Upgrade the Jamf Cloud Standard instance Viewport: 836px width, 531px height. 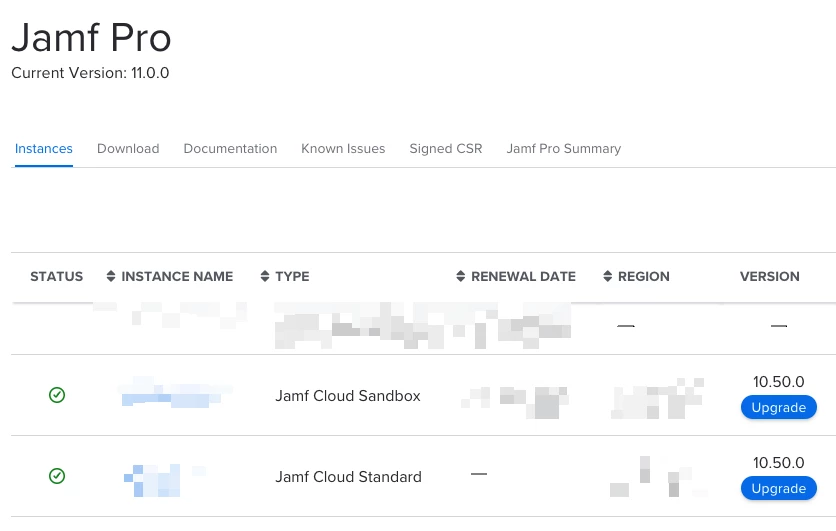tap(778, 488)
